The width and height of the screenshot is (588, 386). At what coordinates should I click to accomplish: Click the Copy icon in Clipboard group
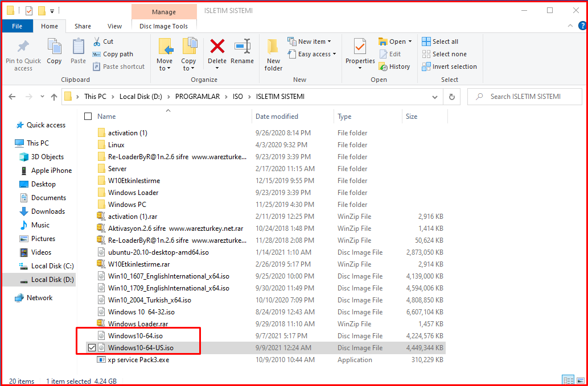tap(54, 47)
